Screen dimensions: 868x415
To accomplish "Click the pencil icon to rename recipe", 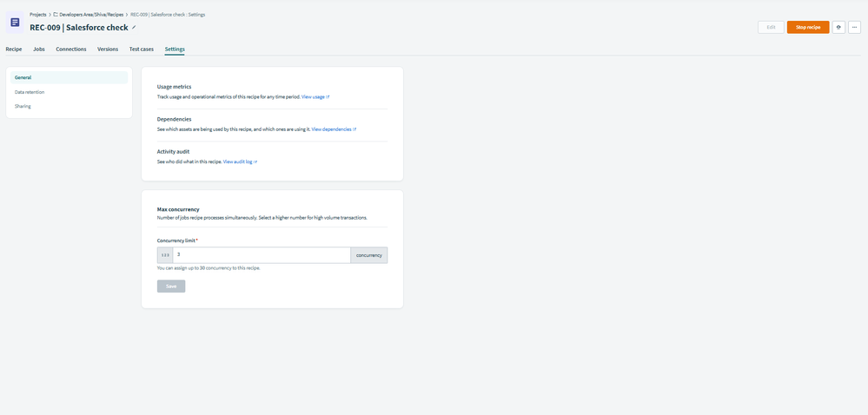I will [134, 28].
